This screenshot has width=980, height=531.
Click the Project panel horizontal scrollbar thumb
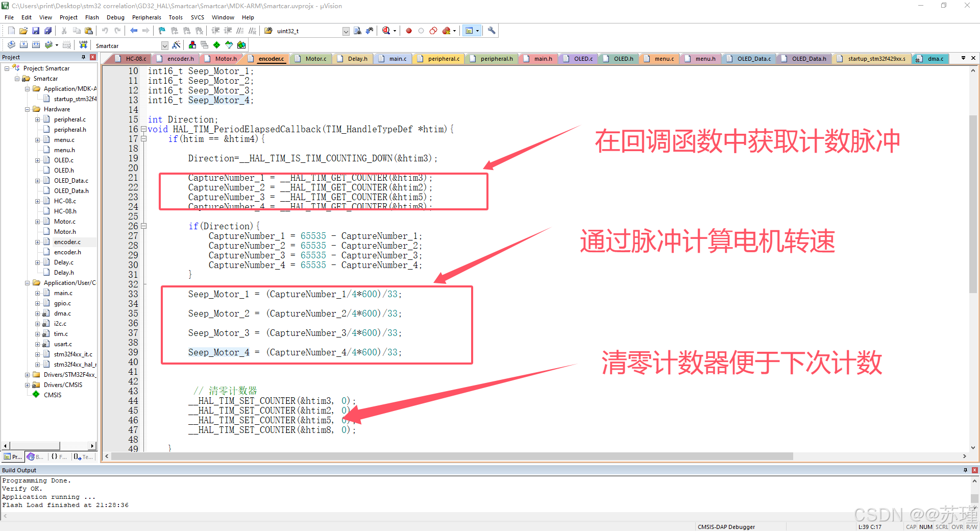35,446
